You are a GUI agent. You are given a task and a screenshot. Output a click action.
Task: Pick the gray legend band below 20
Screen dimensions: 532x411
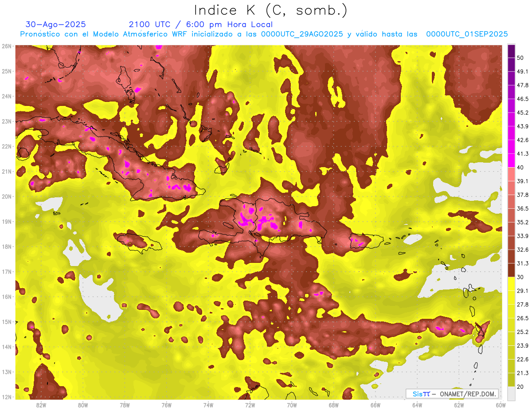point(511,393)
